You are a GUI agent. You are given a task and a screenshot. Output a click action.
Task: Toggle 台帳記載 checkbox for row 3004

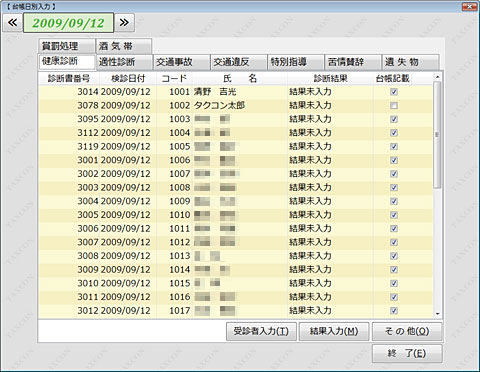[x=394, y=201]
